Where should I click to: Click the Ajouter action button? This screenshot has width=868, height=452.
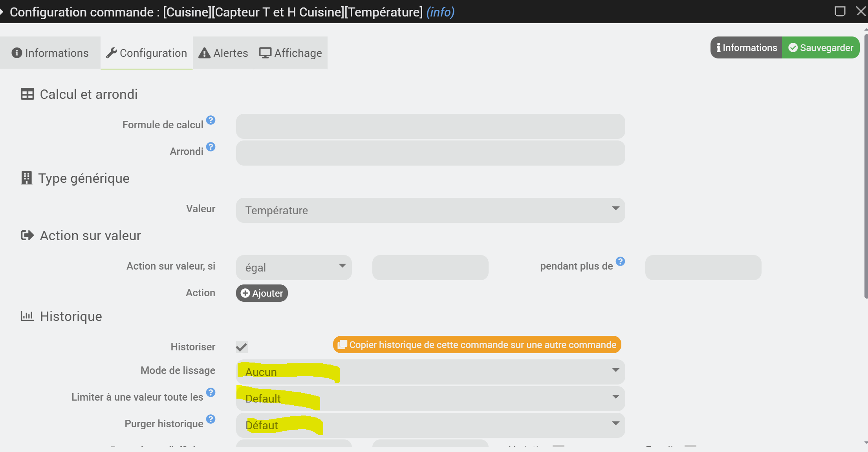pos(262,293)
